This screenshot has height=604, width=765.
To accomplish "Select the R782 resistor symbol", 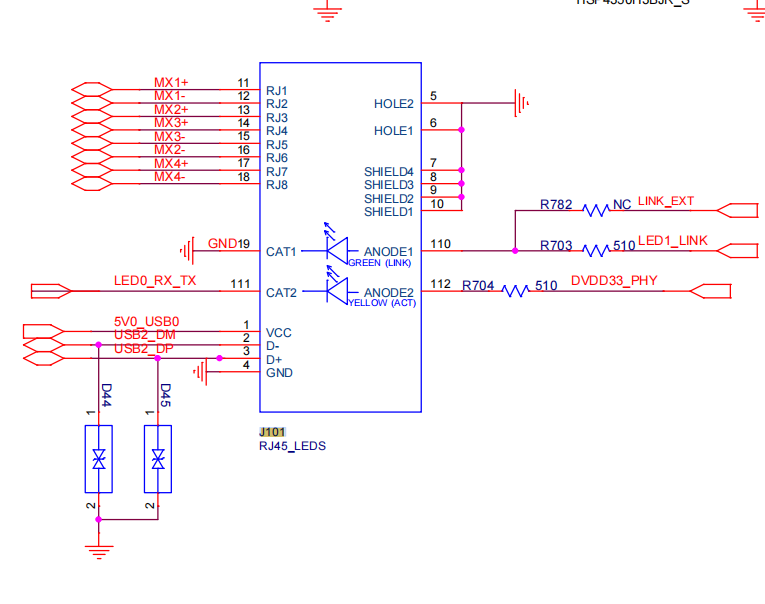I will [596, 210].
